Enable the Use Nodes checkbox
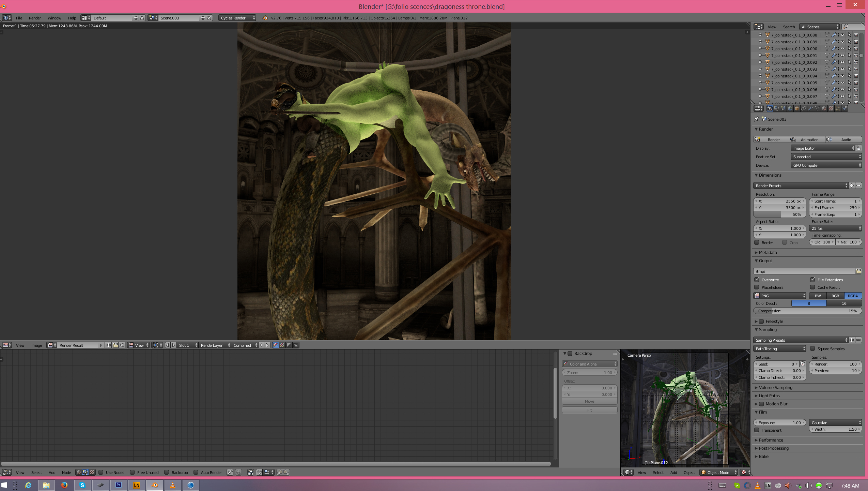868x491 pixels. (x=101, y=472)
